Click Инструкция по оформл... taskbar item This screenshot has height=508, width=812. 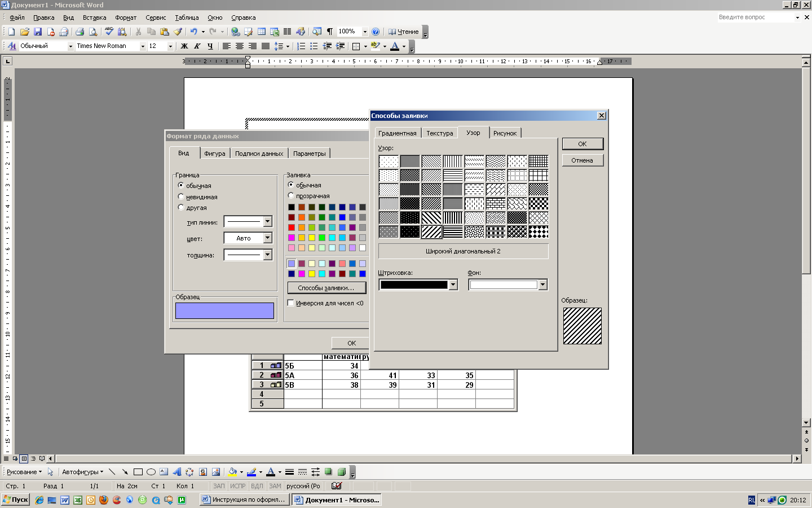tap(244, 500)
